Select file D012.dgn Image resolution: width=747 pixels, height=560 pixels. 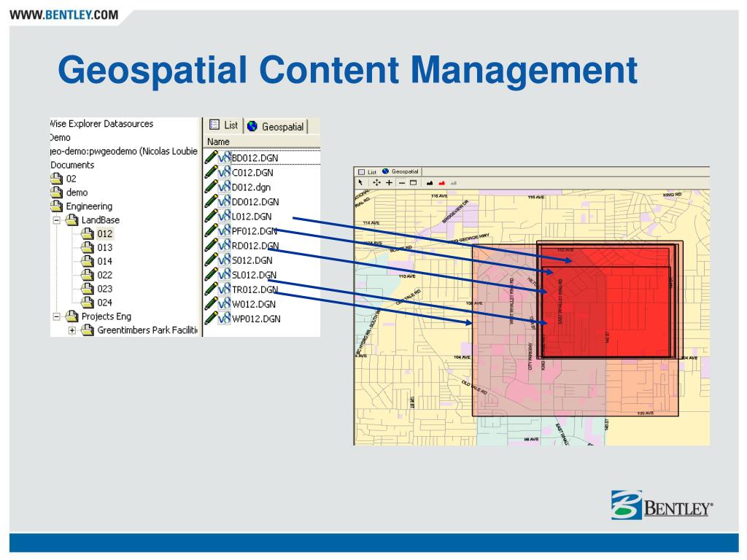pos(251,187)
